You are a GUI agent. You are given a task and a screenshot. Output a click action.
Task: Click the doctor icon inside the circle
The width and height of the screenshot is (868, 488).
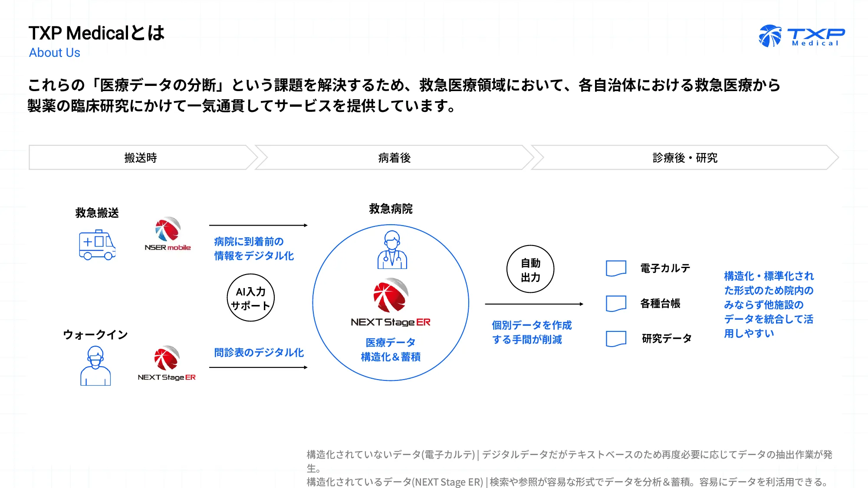pos(392,250)
